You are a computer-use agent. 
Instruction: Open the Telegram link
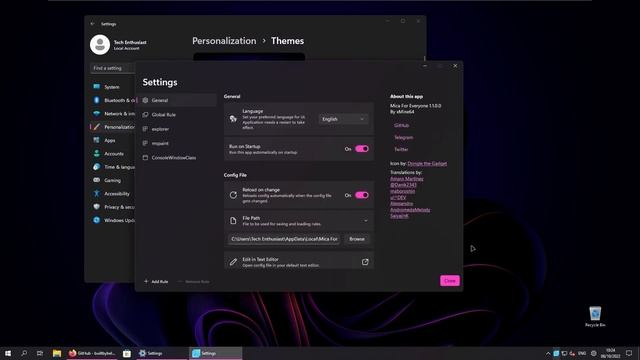404,137
